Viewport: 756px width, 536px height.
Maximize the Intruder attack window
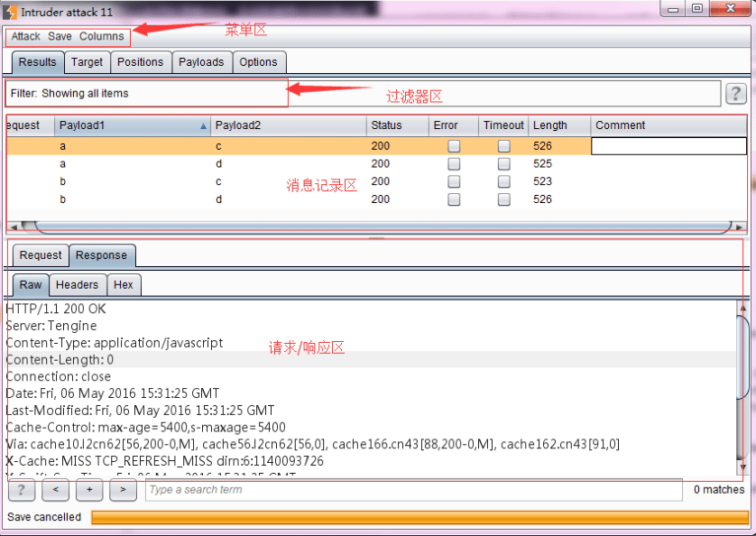point(697,9)
